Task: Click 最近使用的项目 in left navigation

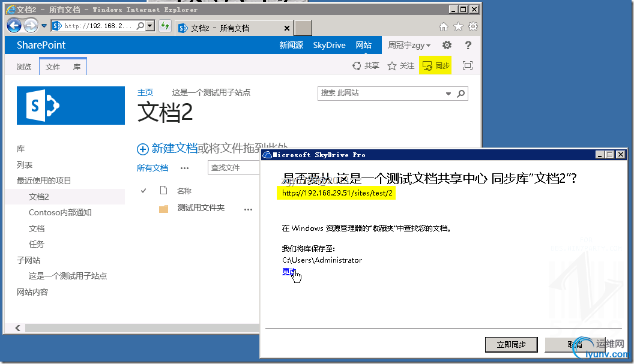Action: [44, 181]
